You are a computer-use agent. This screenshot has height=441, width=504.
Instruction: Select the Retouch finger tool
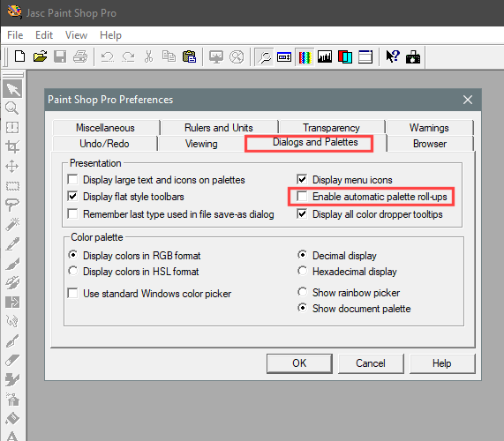coord(12,321)
